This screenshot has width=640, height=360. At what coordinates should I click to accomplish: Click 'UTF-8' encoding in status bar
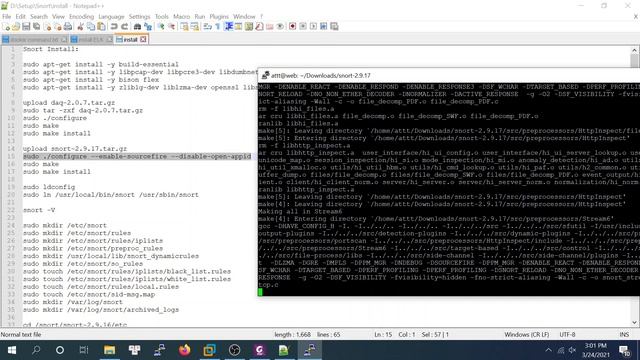click(567, 335)
